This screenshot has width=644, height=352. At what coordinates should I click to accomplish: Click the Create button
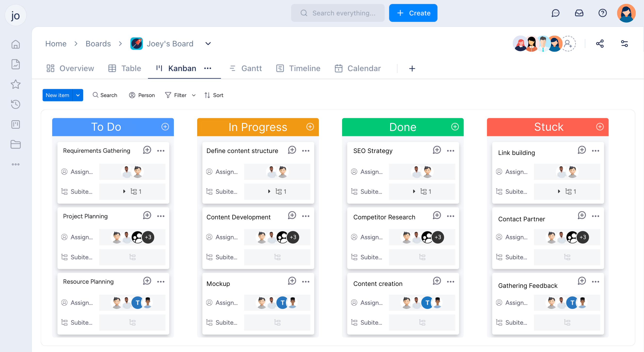tap(413, 13)
